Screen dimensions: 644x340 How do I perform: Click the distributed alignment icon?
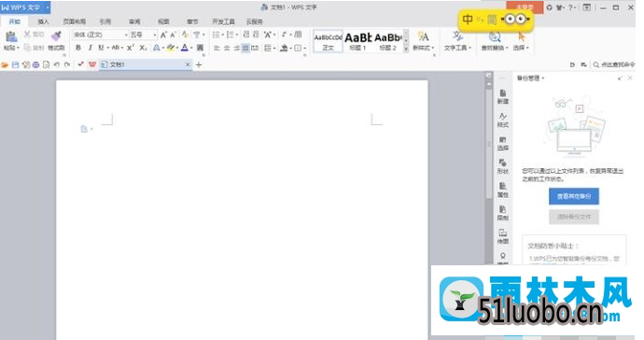[255, 48]
